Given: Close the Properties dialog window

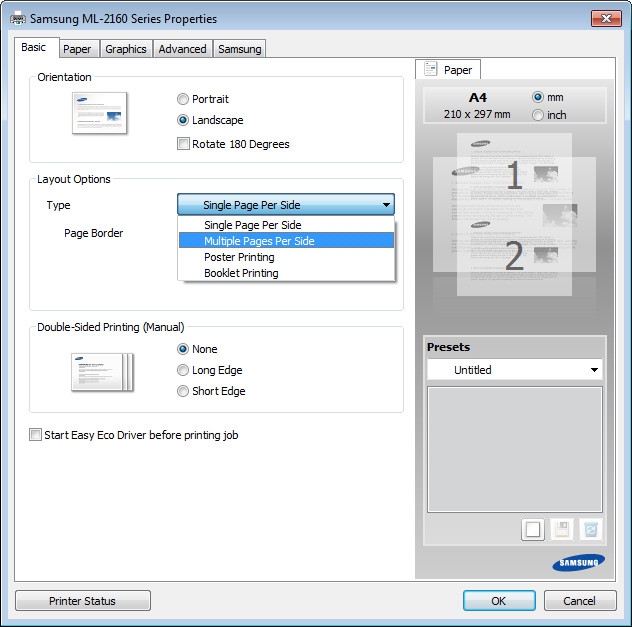Looking at the screenshot, I should point(606,19).
